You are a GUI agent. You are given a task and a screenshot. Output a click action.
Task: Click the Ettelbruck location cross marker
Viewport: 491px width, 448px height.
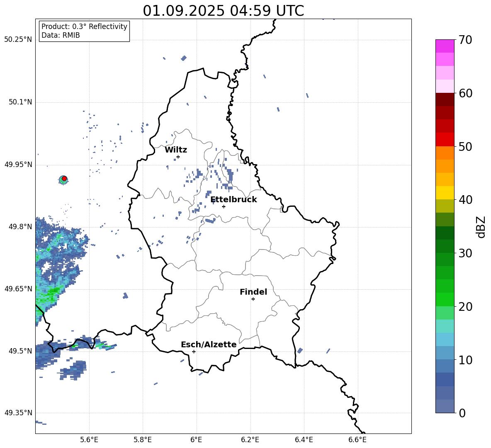[224, 206]
